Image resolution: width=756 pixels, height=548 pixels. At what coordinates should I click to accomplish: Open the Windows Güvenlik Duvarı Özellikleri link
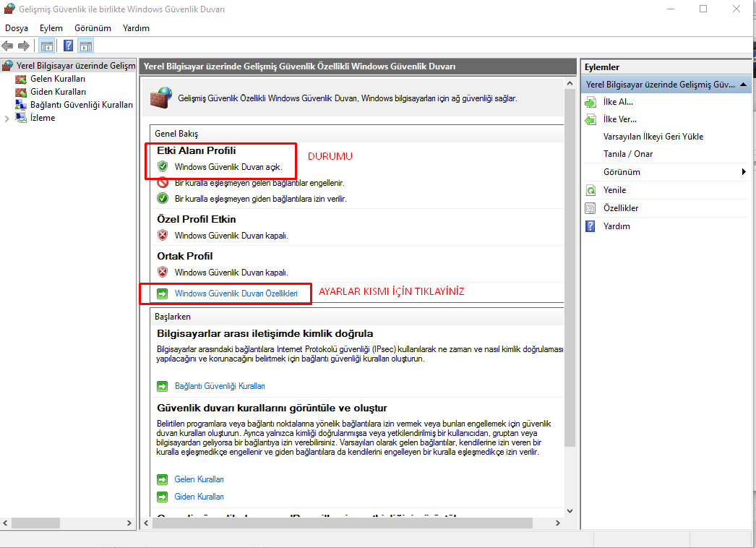click(x=236, y=294)
